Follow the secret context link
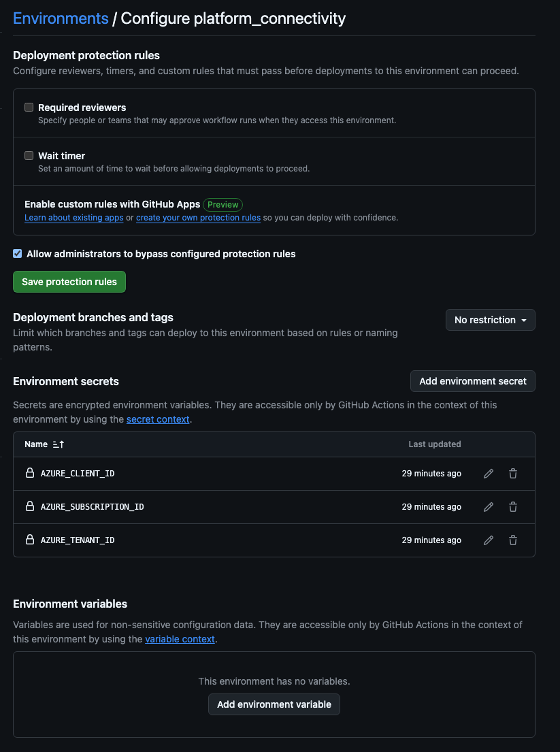Image resolution: width=560 pixels, height=752 pixels. click(158, 419)
